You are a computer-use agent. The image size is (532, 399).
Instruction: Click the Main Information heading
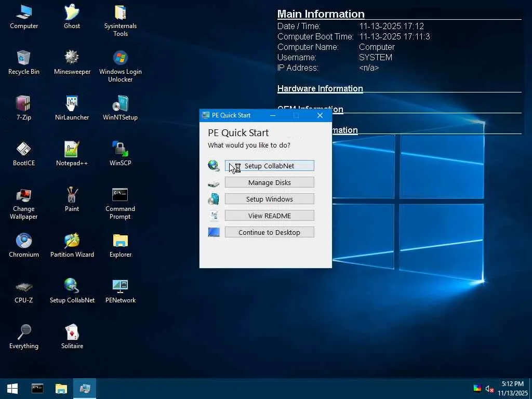pos(321,14)
